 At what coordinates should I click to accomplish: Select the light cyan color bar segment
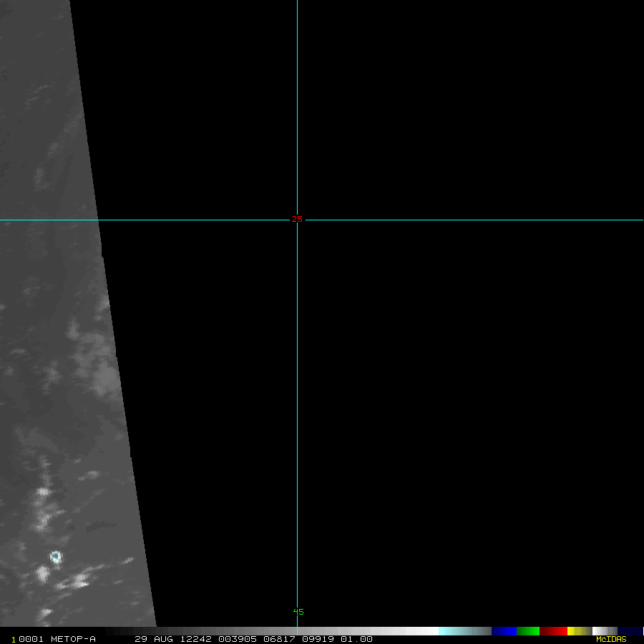pos(454,631)
